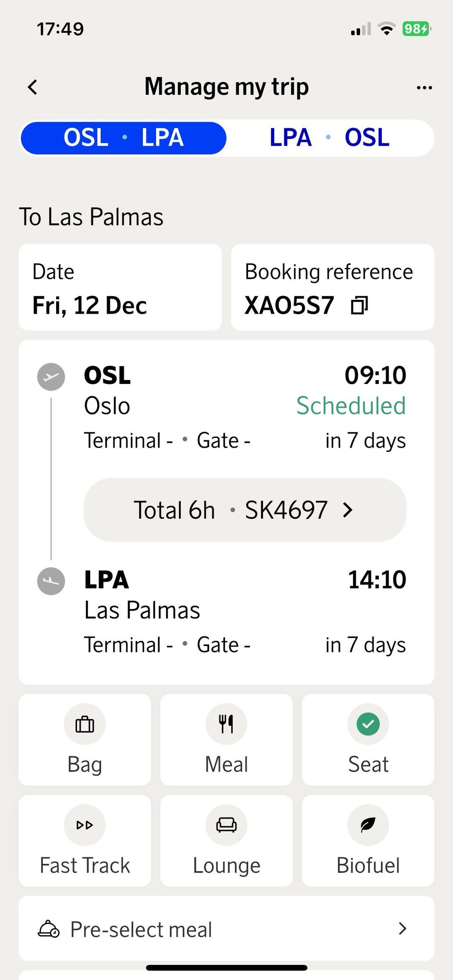This screenshot has height=980, width=453.
Task: Open the Bag add-on option
Action: coord(85,739)
